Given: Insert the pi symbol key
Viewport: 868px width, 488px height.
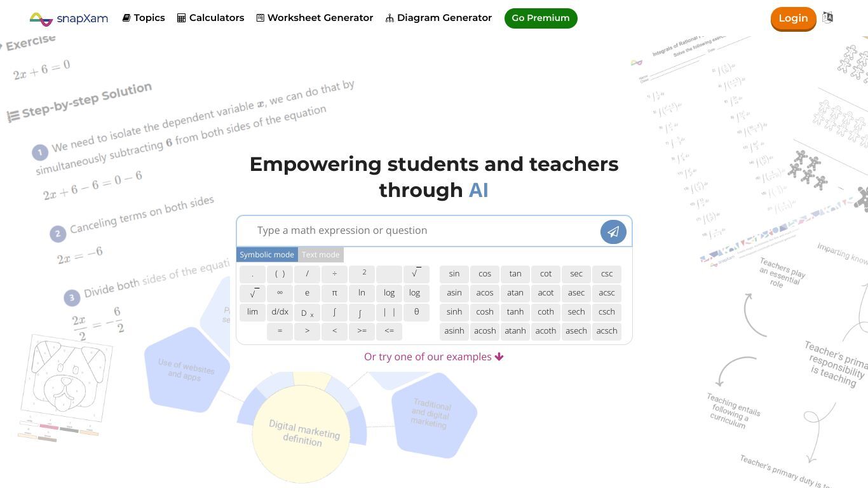Looking at the screenshot, I should (x=334, y=293).
